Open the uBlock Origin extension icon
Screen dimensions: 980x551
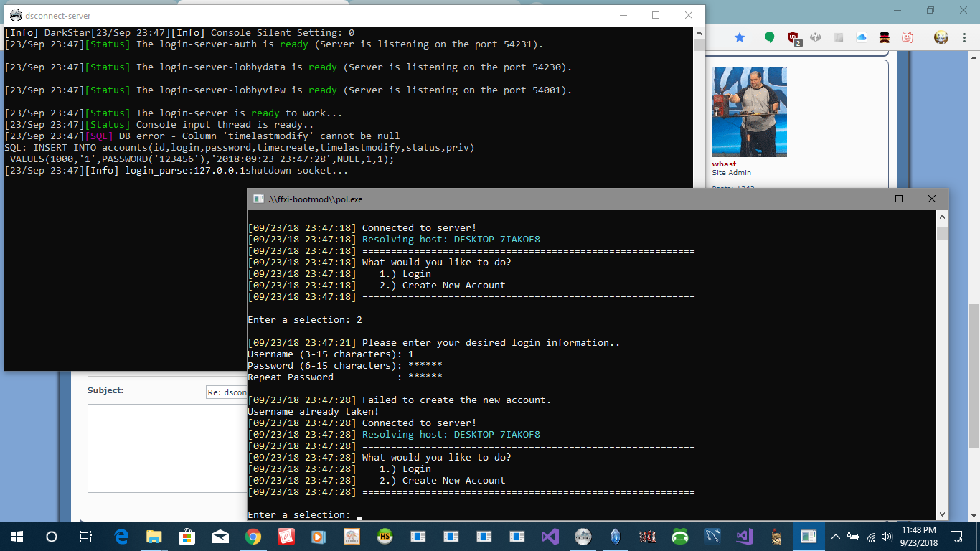click(793, 38)
